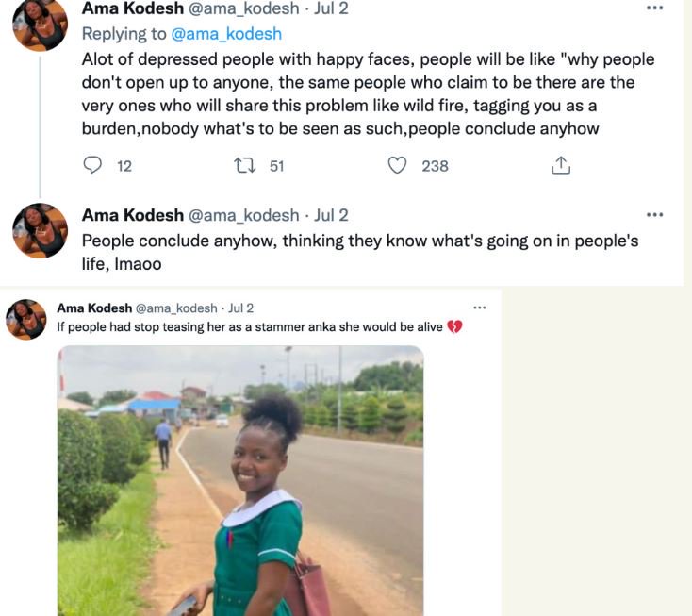
Task: Click the avatar next to "People conclude anyhow" tweet
Action: (x=40, y=230)
